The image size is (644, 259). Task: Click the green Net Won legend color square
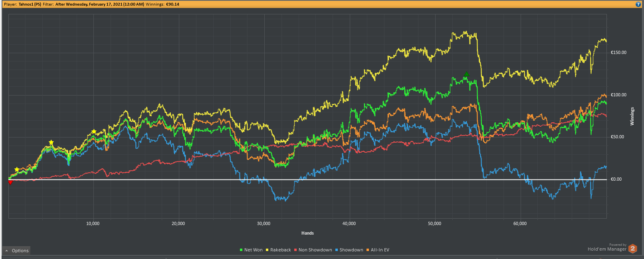pyautogui.click(x=241, y=250)
